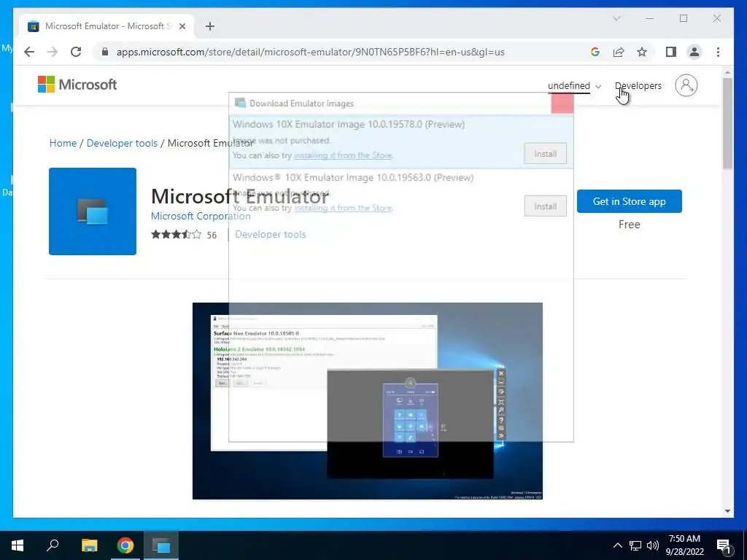
Task: Open the Windows Start menu
Action: coord(18,545)
